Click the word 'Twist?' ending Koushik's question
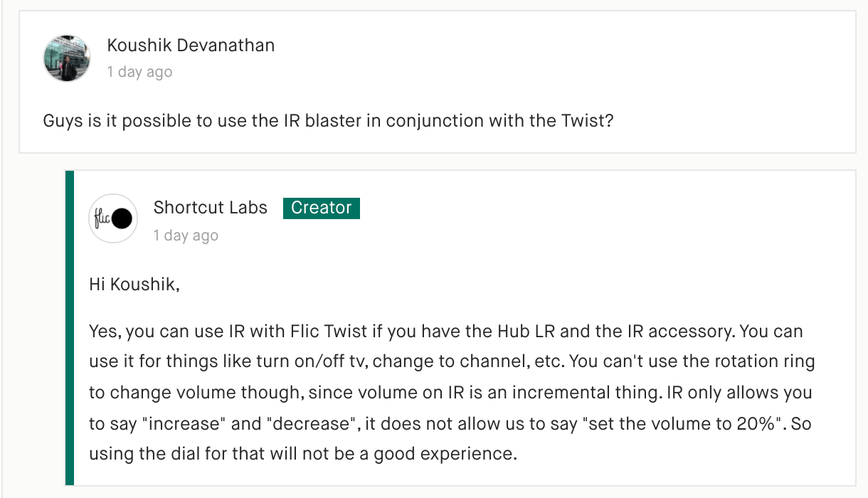This screenshot has height=498, width=868. (x=587, y=120)
